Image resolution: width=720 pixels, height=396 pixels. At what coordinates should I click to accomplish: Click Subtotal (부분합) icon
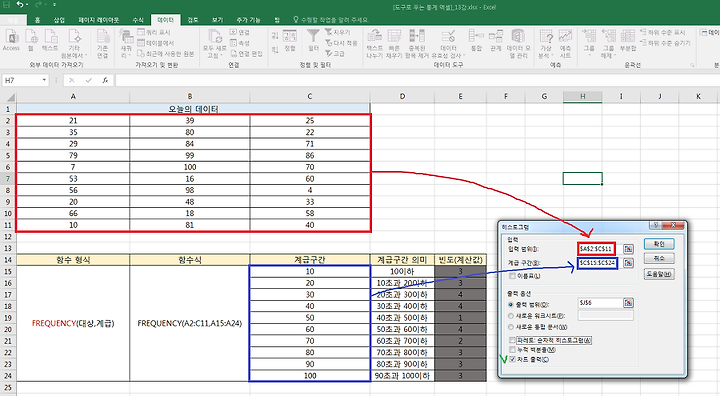coord(628,40)
